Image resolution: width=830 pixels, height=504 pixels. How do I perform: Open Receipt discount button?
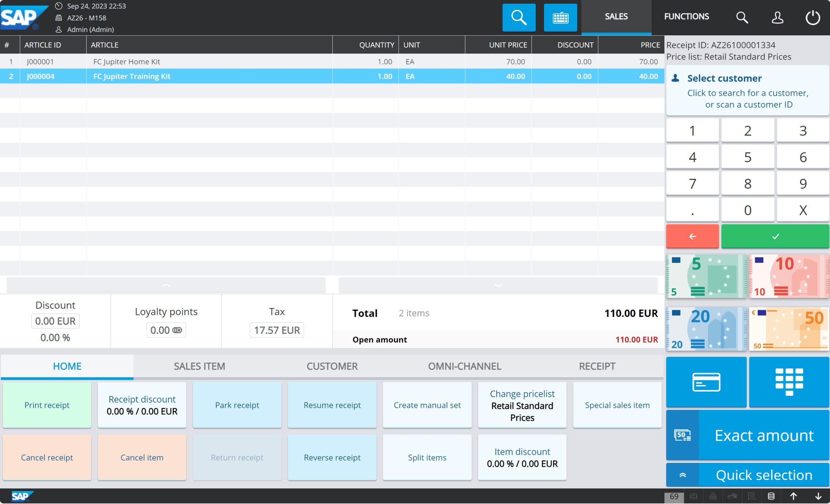click(142, 405)
